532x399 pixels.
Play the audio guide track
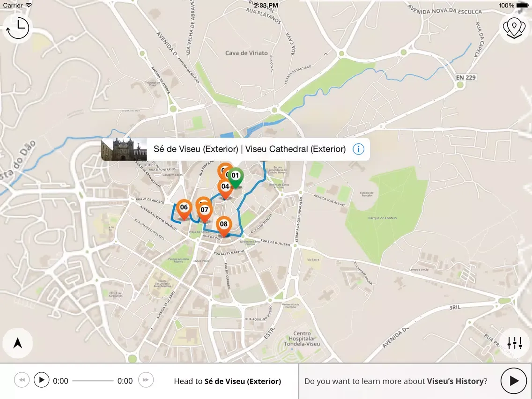pos(42,380)
